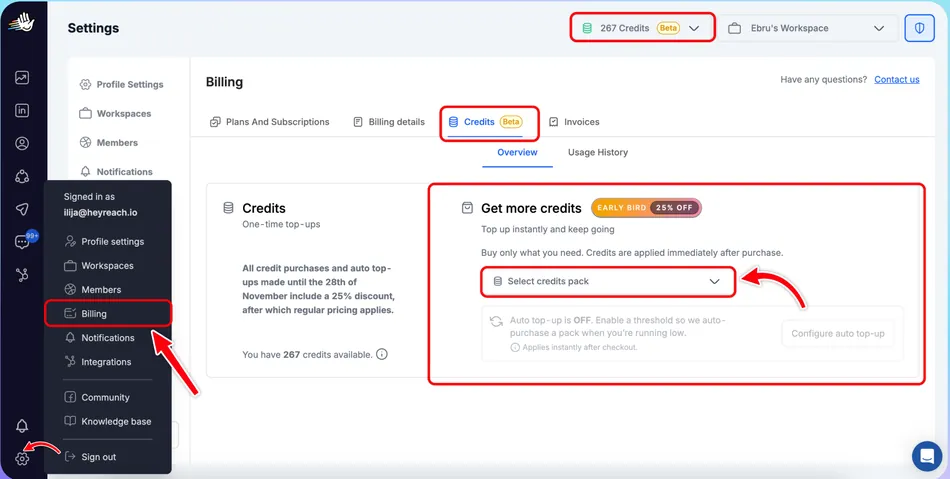The height and width of the screenshot is (479, 950).
Task: Open Knowledge base from popup menu
Action: tap(108, 421)
